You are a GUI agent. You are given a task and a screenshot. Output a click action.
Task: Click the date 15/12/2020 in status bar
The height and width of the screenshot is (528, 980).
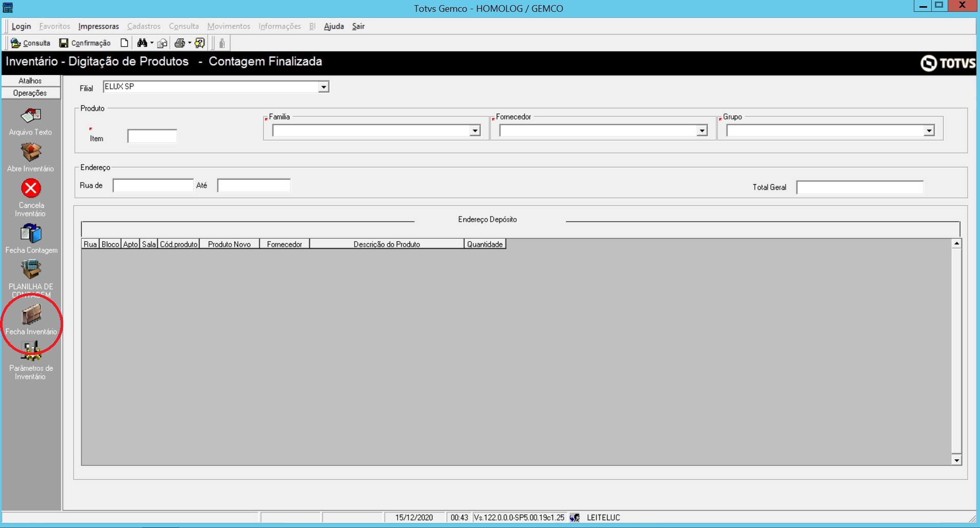point(414,517)
